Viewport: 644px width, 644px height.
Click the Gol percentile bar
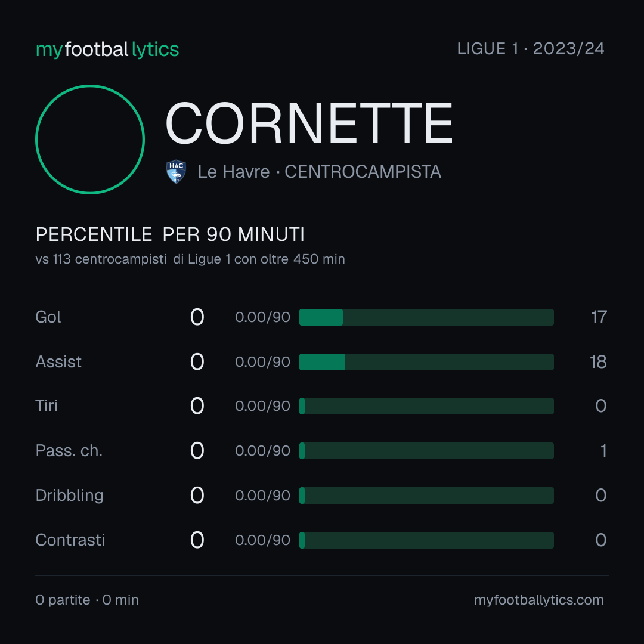pos(426,317)
